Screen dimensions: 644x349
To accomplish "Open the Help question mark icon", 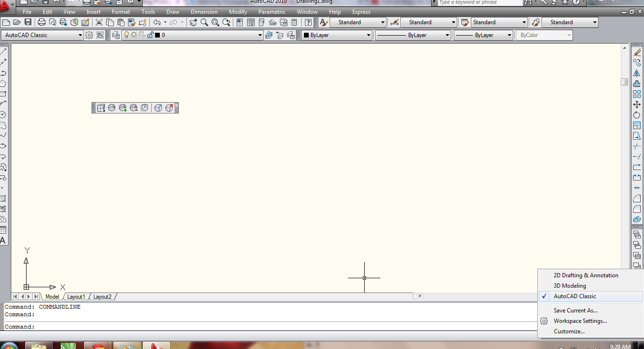I will (309, 22).
